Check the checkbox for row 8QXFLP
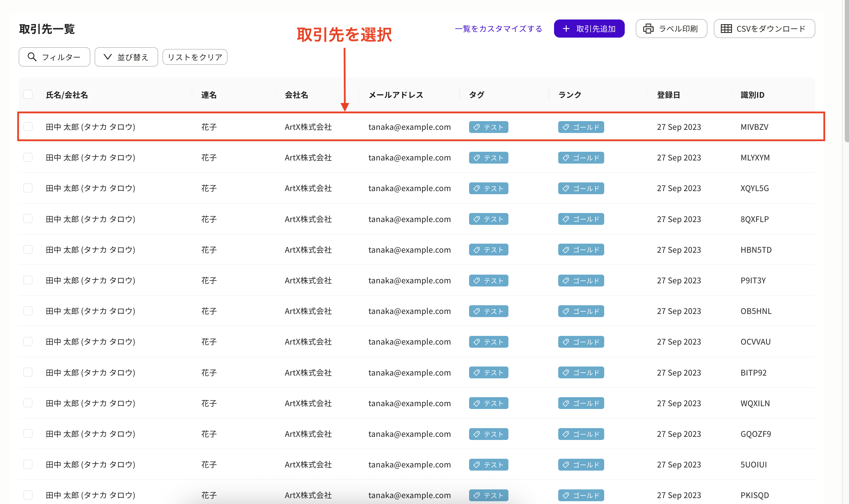Screen dimensions: 849x504 tap(28, 219)
